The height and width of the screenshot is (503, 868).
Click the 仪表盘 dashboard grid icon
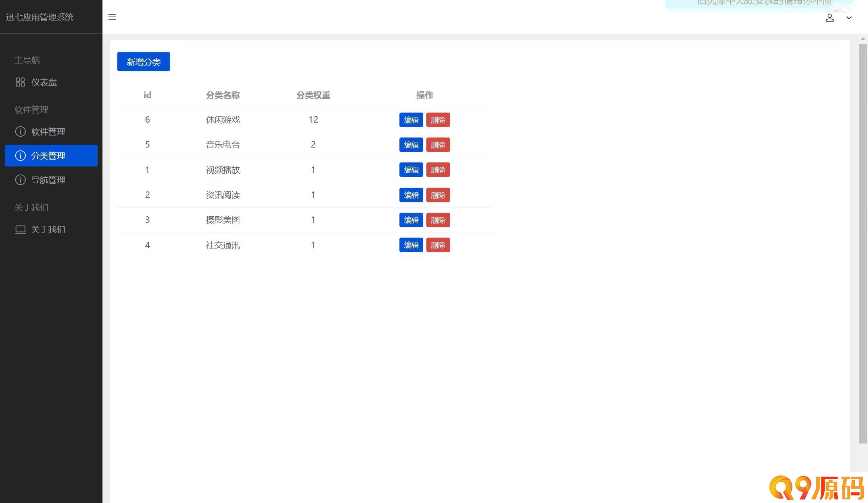[20, 82]
